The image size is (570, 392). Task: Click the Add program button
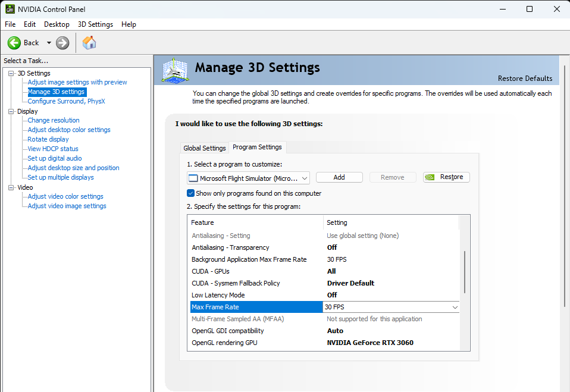(x=339, y=177)
